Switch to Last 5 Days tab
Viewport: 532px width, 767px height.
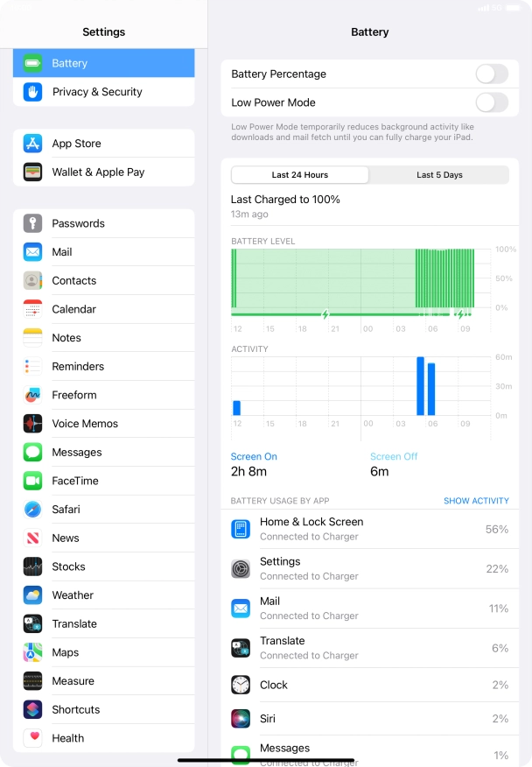pyautogui.click(x=439, y=174)
